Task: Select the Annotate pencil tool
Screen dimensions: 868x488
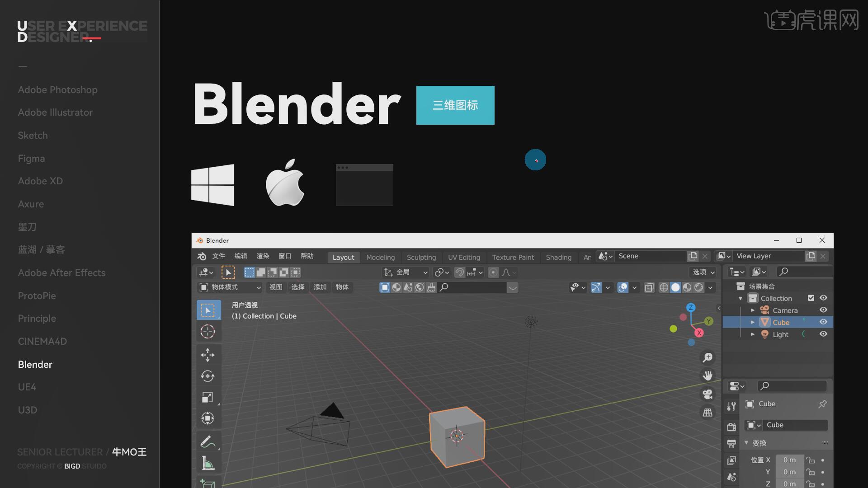Action: (x=208, y=441)
